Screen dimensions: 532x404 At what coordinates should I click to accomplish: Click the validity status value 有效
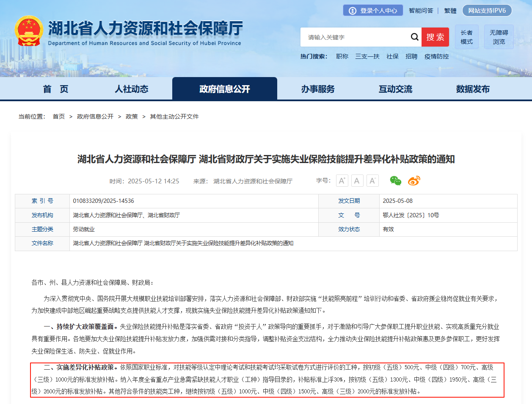(389, 229)
